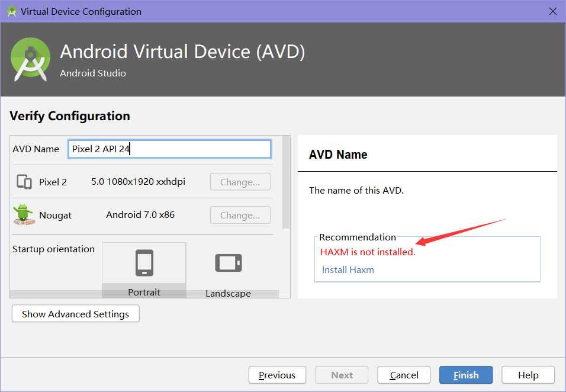Select Portrait phone orientation icon
Viewport: 566px width, 392px height.
point(144,263)
